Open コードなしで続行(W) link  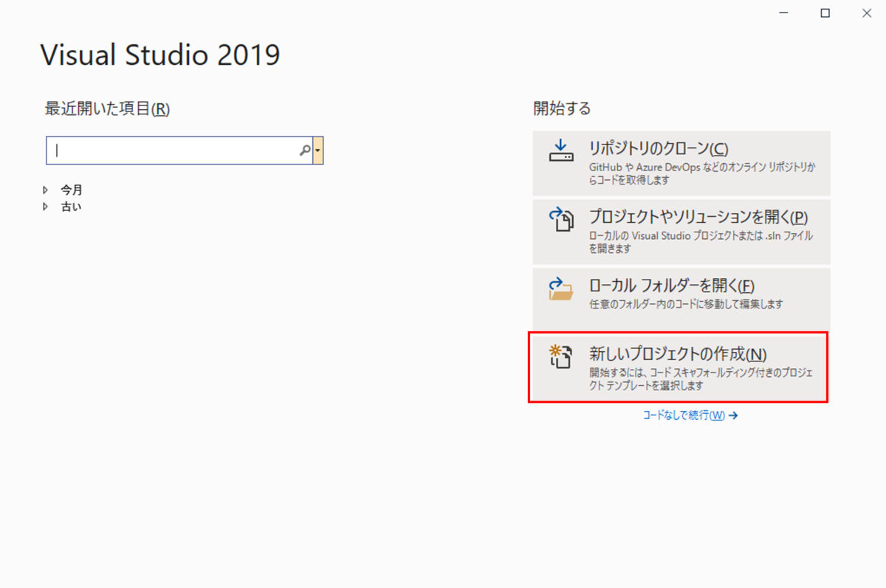click(690, 415)
